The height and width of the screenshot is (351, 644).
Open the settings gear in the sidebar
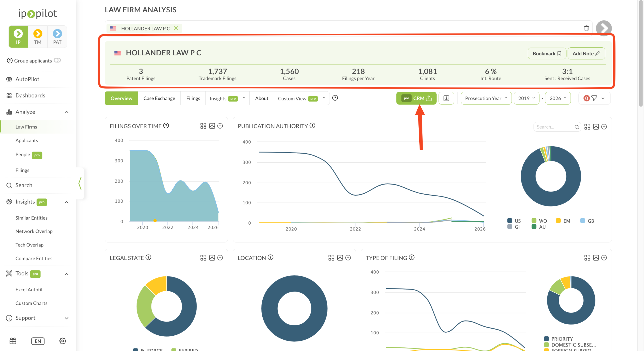pyautogui.click(x=63, y=341)
